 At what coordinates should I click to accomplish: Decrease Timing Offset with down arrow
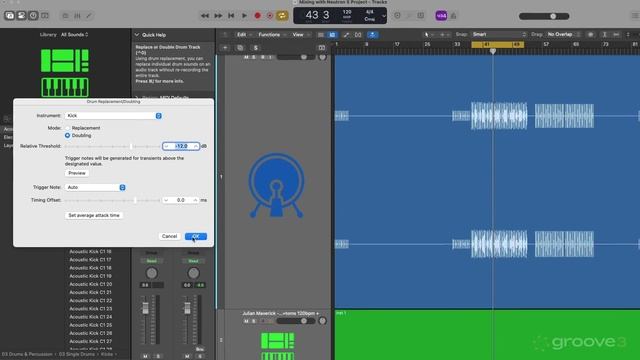pos(166,200)
